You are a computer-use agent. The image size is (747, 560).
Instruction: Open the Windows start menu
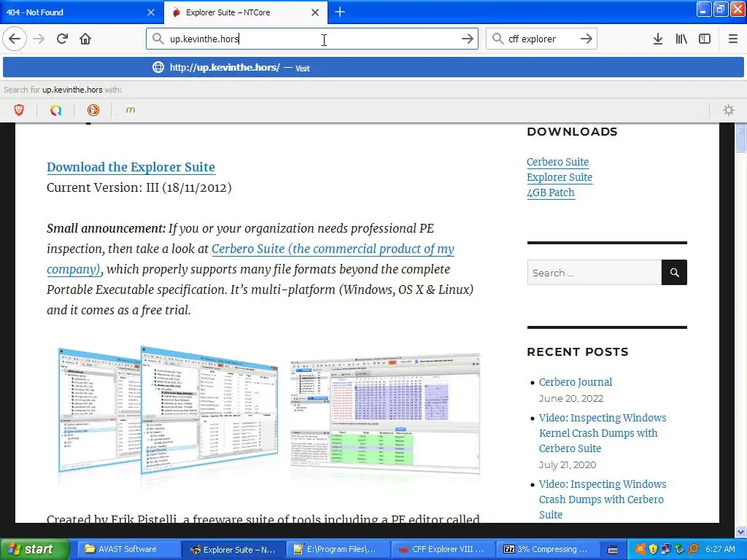(x=34, y=549)
